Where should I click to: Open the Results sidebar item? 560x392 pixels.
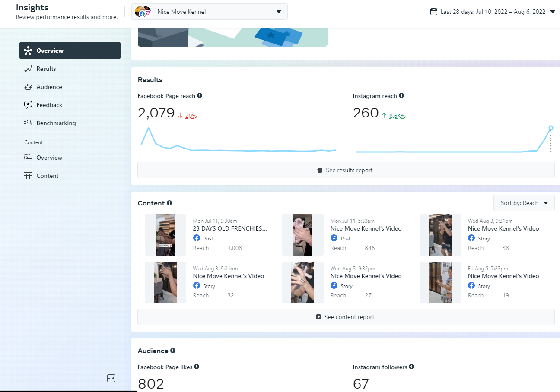pos(70,69)
